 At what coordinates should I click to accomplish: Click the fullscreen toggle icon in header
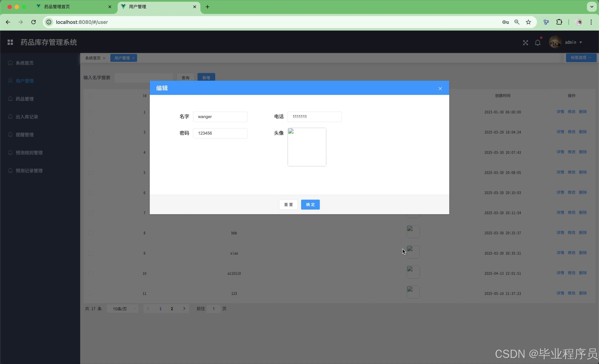tap(525, 43)
